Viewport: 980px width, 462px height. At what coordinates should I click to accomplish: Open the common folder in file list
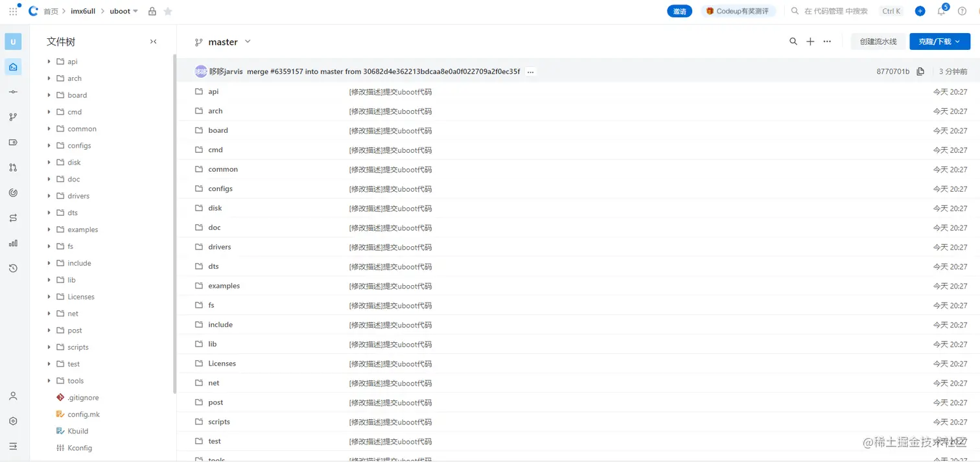pyautogui.click(x=223, y=169)
